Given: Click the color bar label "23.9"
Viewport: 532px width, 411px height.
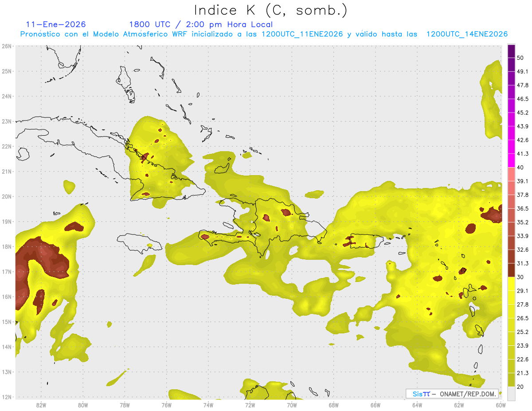Looking at the screenshot, I should click(x=523, y=346).
